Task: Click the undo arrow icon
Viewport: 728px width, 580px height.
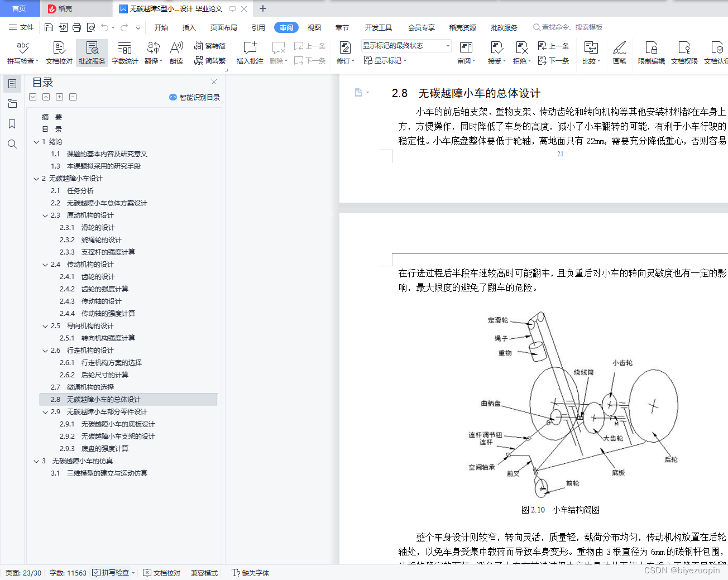Action: tap(105, 27)
